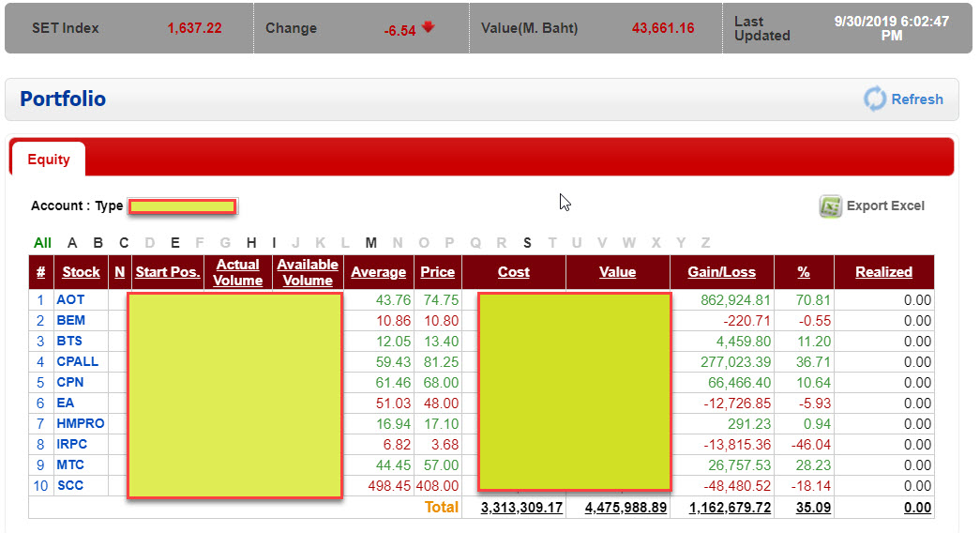Open the CPN stock link
This screenshot has height=533, width=980.
pyautogui.click(x=70, y=382)
